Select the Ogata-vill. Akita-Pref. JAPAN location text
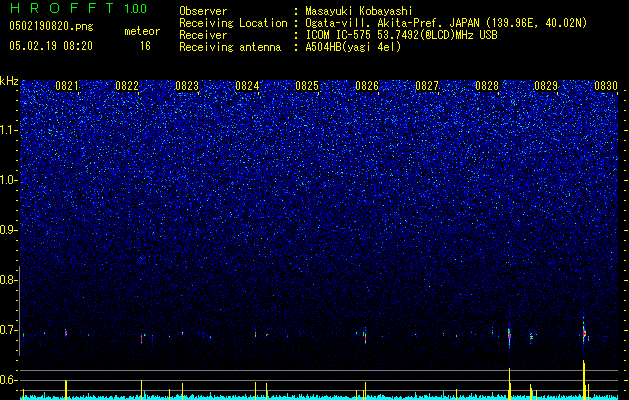The width and height of the screenshot is (629, 400). pos(446,23)
